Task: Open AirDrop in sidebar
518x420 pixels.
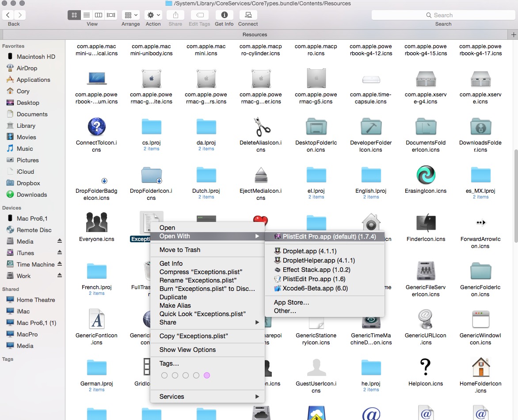Action: (x=27, y=68)
